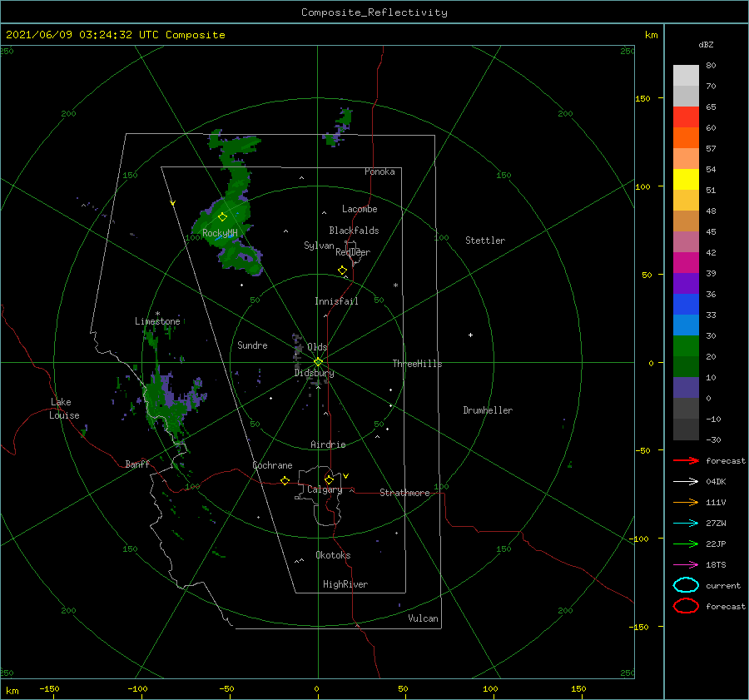Click the Strathmore city label
The image size is (749, 700).
tap(404, 493)
